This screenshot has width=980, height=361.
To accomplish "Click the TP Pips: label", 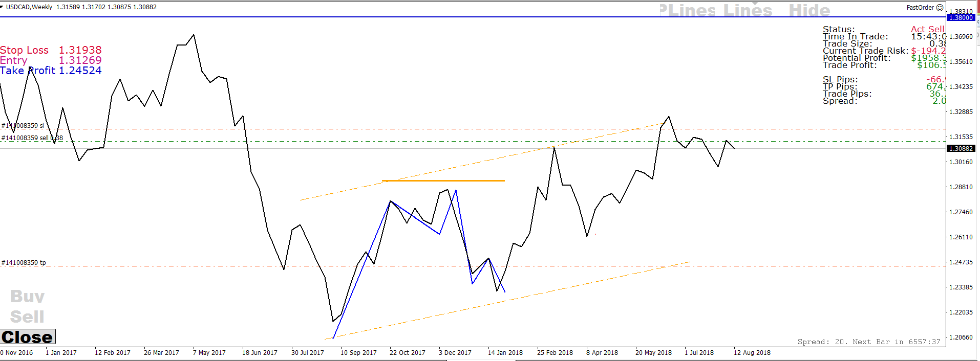I will [x=840, y=87].
